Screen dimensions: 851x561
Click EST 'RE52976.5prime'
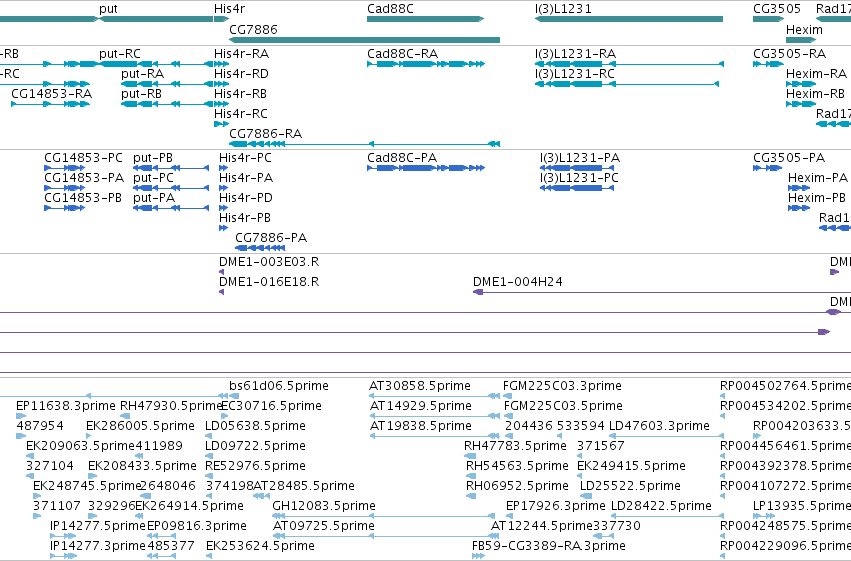[255, 467]
